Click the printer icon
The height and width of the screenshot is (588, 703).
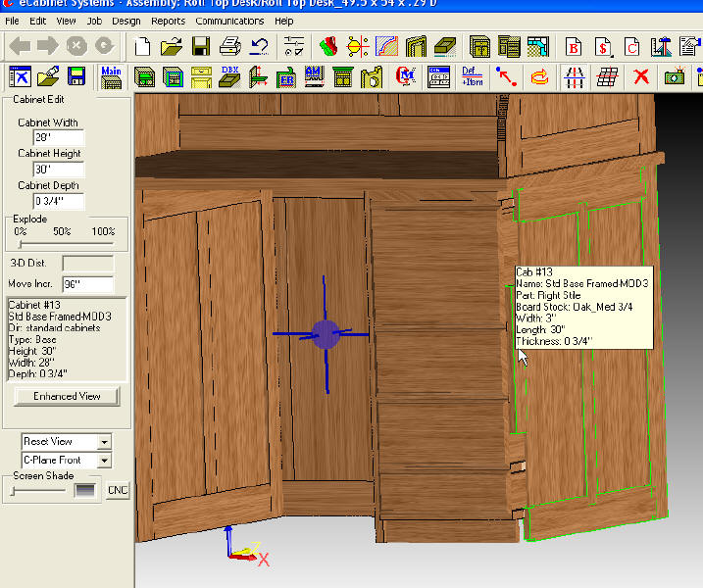coord(230,45)
